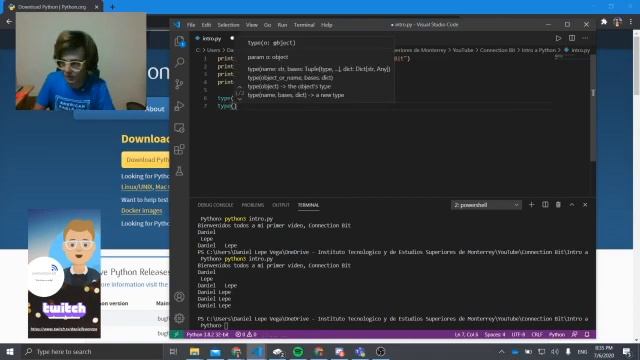Split the terminal panel
Screen dimensions: 640x360
(x=545, y=204)
